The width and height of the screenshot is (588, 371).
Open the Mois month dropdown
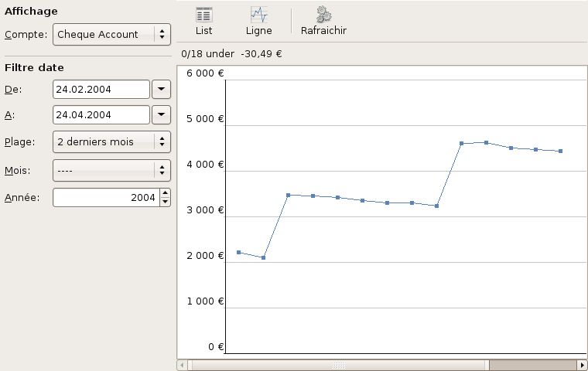coord(111,170)
